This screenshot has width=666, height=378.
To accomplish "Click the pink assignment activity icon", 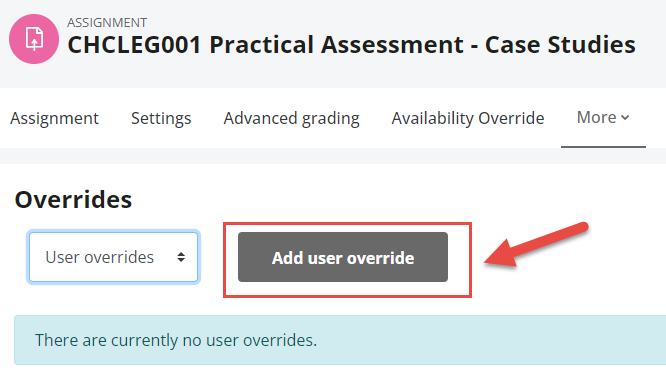I will tap(34, 39).
